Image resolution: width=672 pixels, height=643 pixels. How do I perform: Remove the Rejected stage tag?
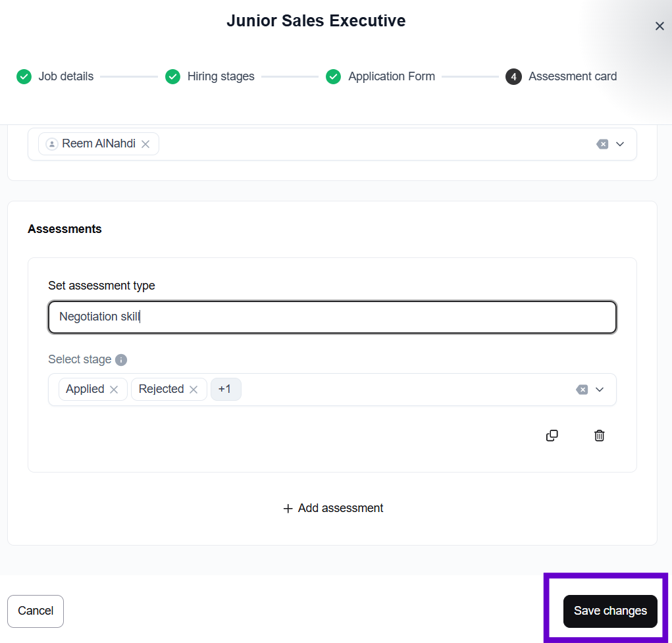194,390
